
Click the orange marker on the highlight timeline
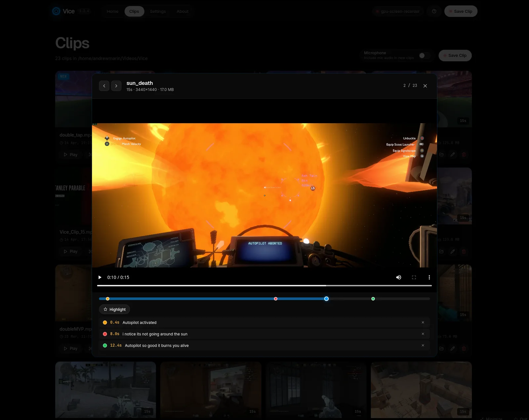point(107,299)
